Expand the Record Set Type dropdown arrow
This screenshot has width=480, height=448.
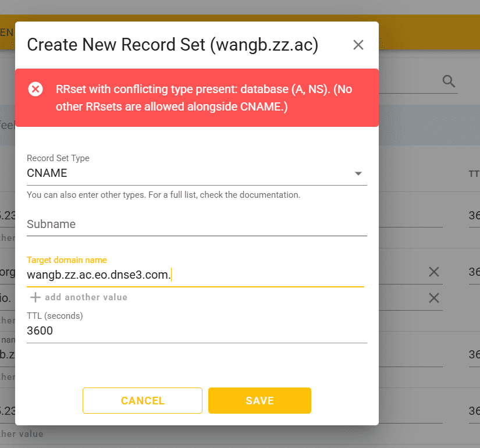click(358, 173)
